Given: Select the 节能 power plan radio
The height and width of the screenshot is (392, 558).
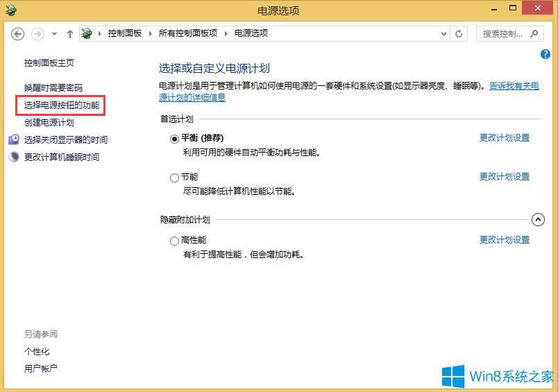Looking at the screenshot, I should 174,178.
